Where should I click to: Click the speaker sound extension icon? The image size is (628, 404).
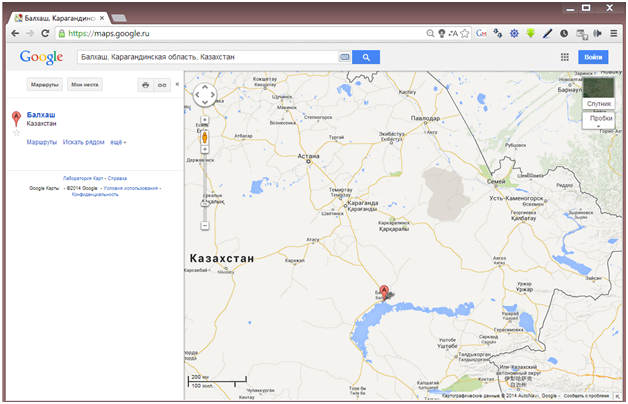tap(597, 33)
